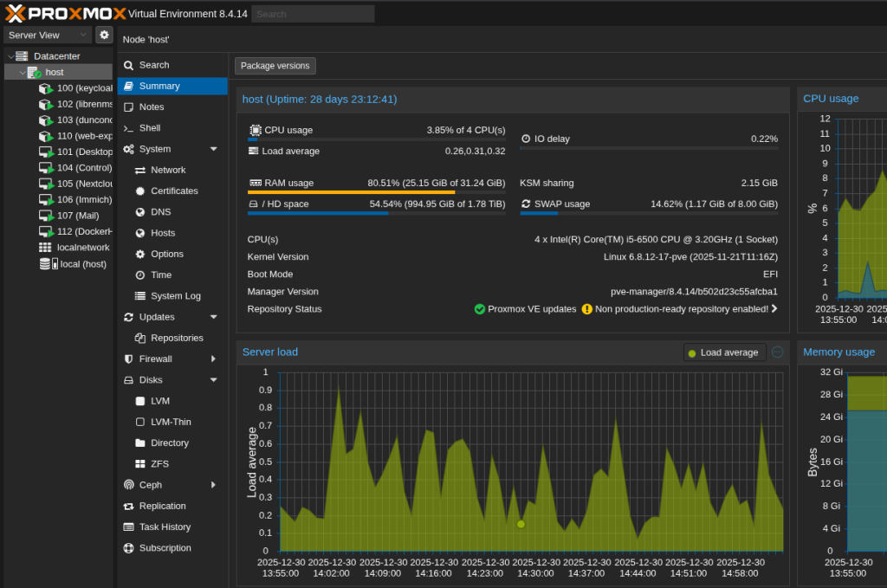Click the gear icon beside Server View
Image resolution: width=887 pixels, height=588 pixels.
click(x=104, y=35)
